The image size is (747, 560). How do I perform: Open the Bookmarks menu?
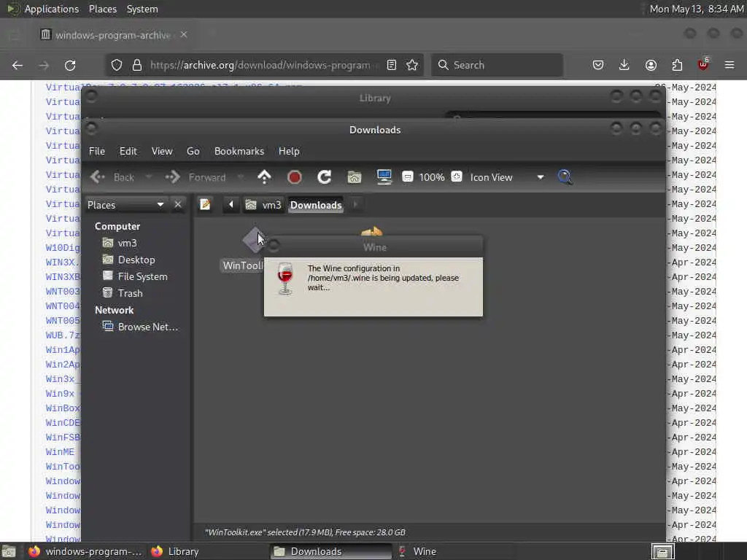click(239, 151)
